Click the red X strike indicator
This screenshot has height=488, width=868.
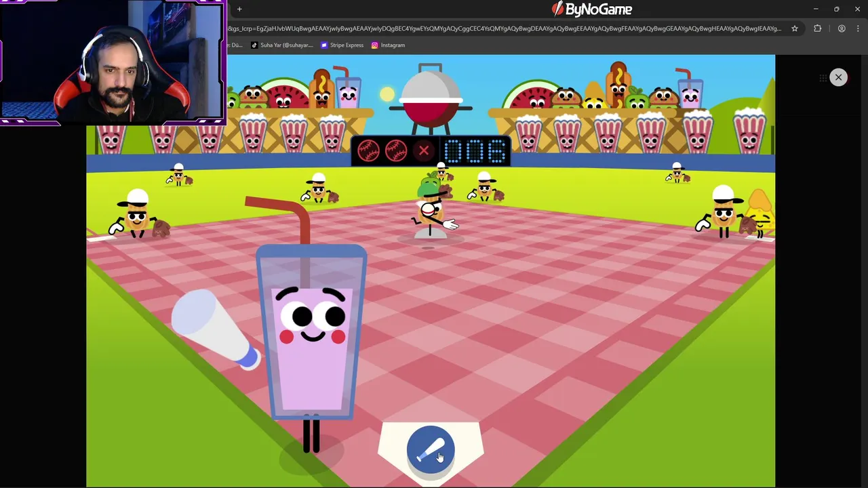point(424,150)
